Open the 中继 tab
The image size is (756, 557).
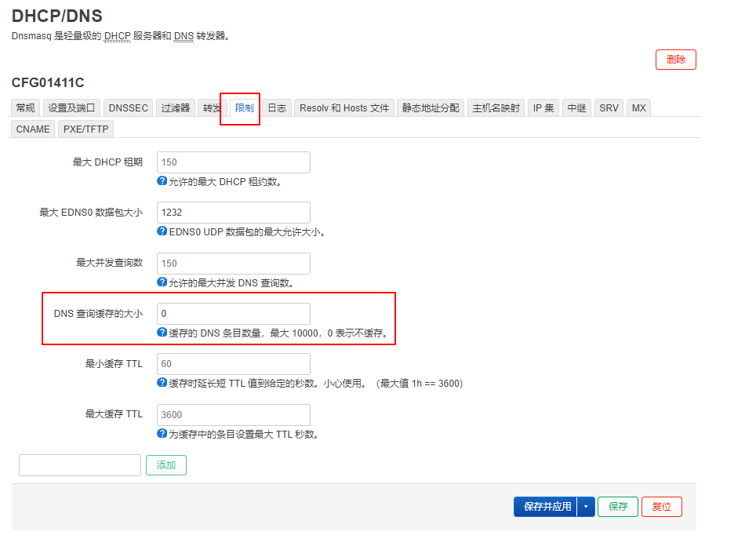coord(576,108)
